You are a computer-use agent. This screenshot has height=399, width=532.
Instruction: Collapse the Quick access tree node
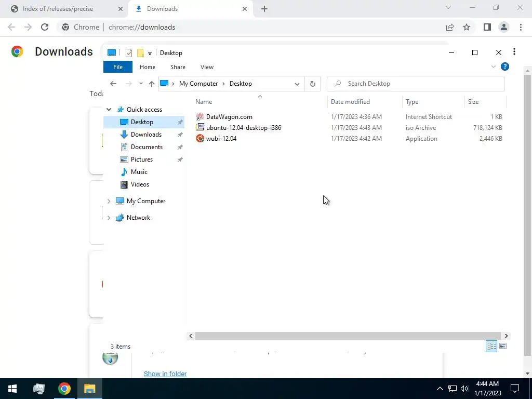coord(109,110)
